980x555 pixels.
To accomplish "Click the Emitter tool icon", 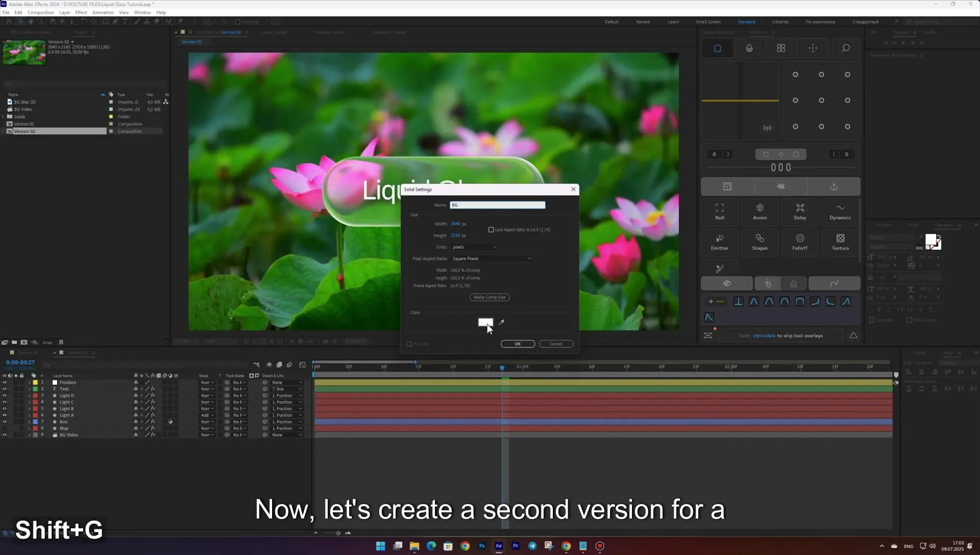I will pos(720,242).
